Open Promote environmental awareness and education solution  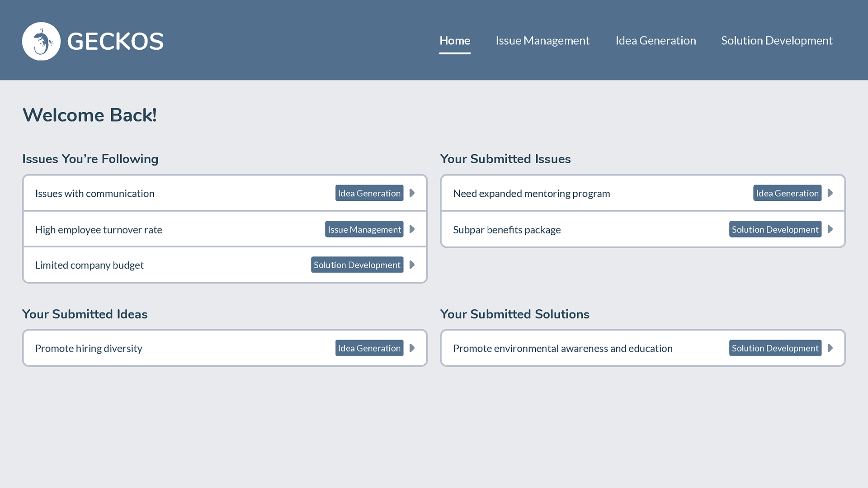[x=563, y=349]
